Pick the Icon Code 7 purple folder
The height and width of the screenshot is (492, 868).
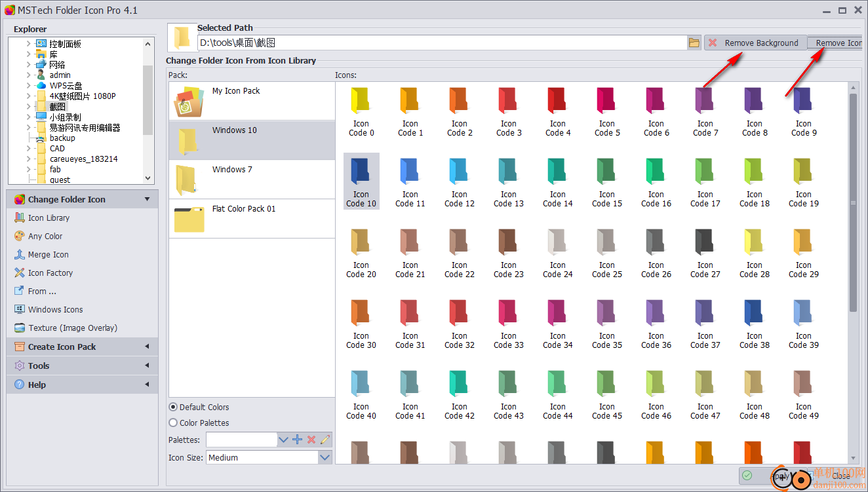pyautogui.click(x=705, y=111)
